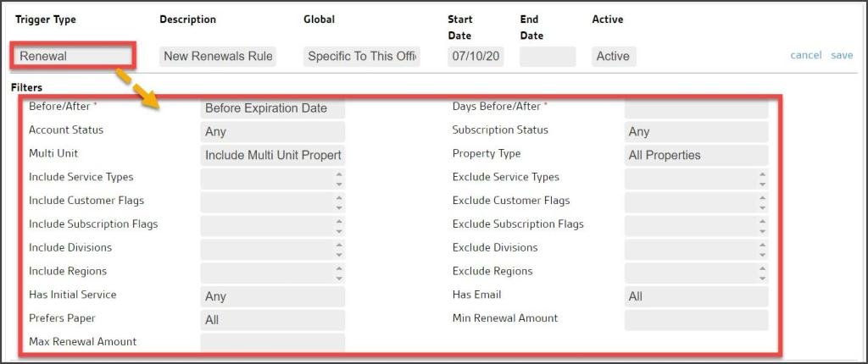This screenshot has width=868, height=364.
Task: Click the cancel link
Action: click(x=805, y=55)
